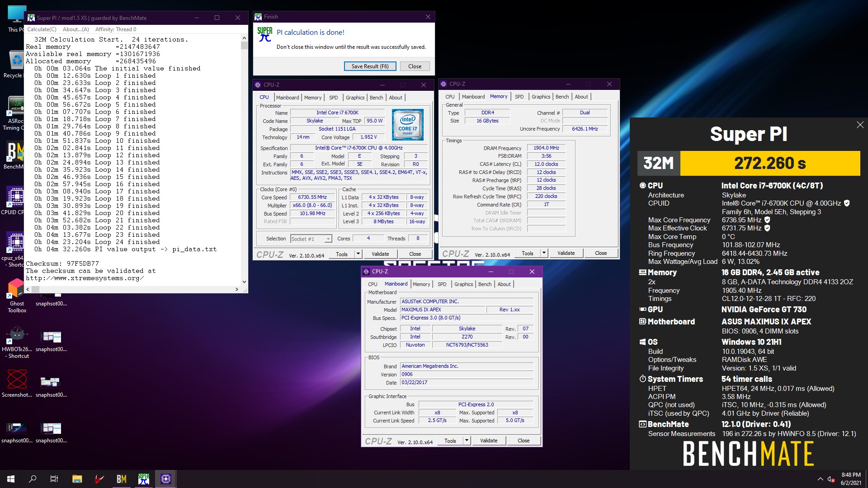Click the Super PI logo in Finish dialog
Viewport: 868px width, 488px height.
(265, 35)
